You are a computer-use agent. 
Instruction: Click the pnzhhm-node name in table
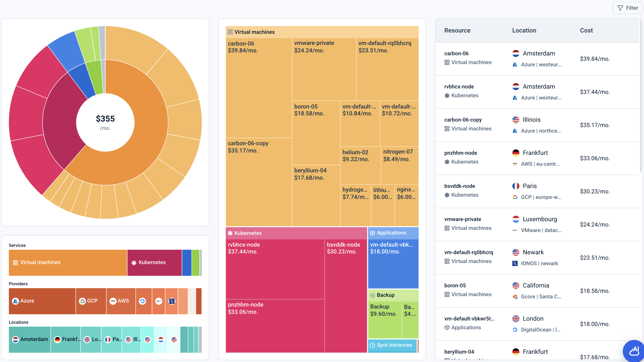point(461,153)
